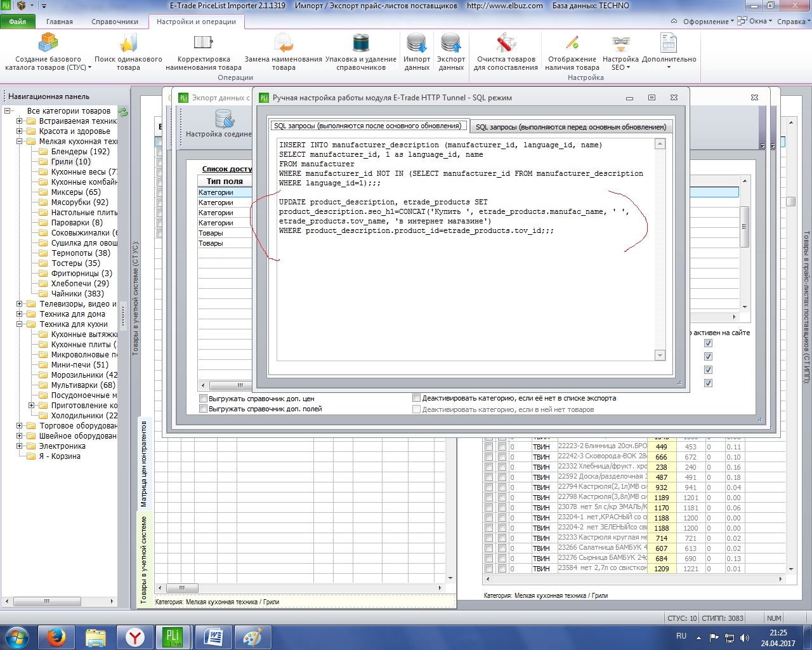Open product cleanup for matching tool
Viewport: 812px width, 650px height.
click(x=506, y=43)
